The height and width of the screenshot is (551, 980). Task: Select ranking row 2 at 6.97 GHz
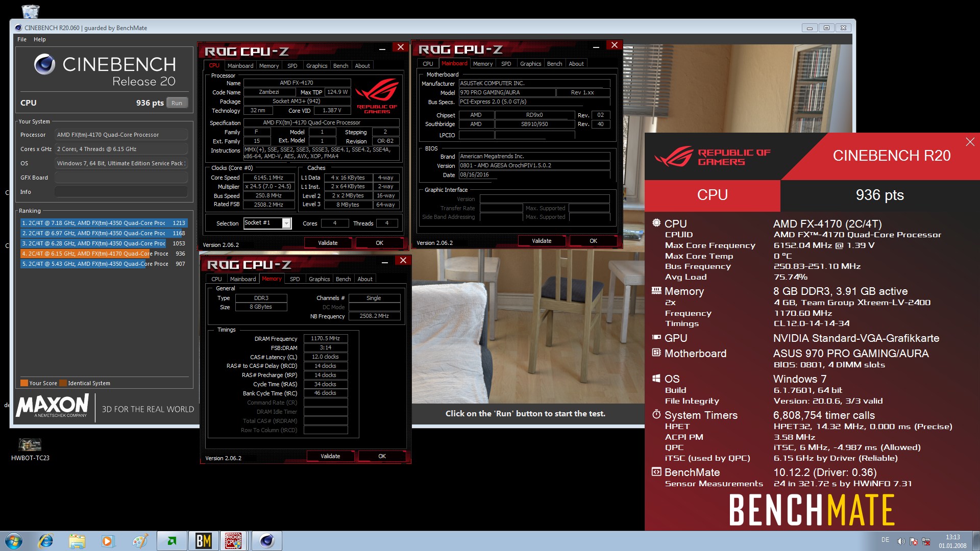tap(104, 233)
